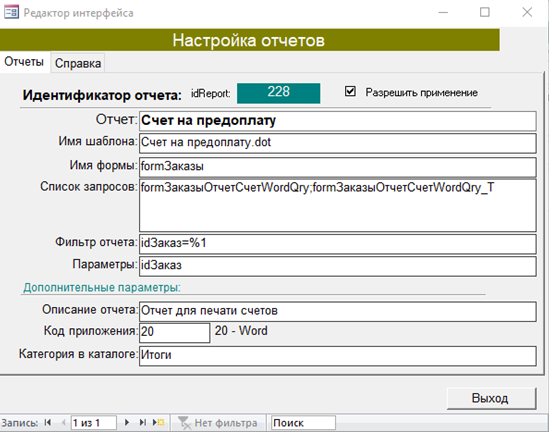Screen dimensions: 550x432
Task: Click the Имя формы field formЗаказы
Action: coord(338,167)
